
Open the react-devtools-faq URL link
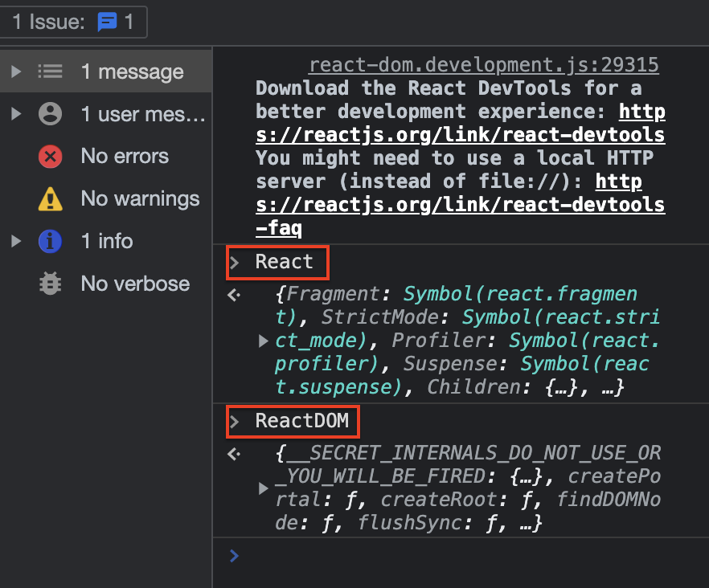pos(461,205)
